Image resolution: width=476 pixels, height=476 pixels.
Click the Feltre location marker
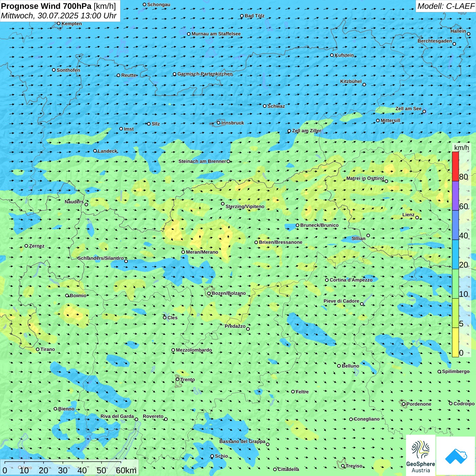coord(293,392)
